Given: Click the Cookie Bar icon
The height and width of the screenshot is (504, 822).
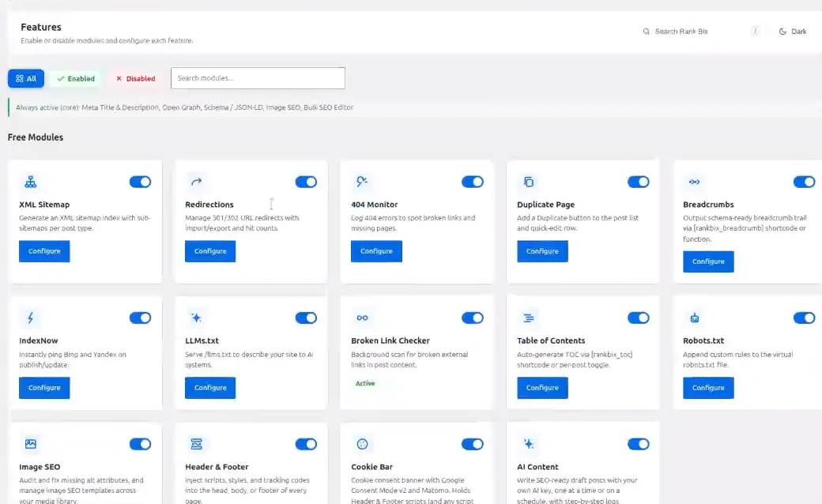Looking at the screenshot, I should 362,444.
